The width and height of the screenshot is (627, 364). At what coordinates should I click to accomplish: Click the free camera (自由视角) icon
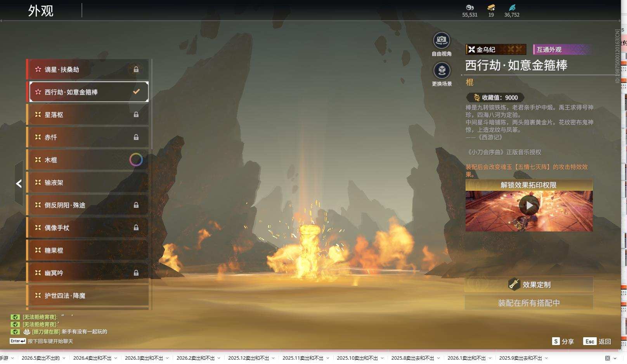tap(442, 40)
